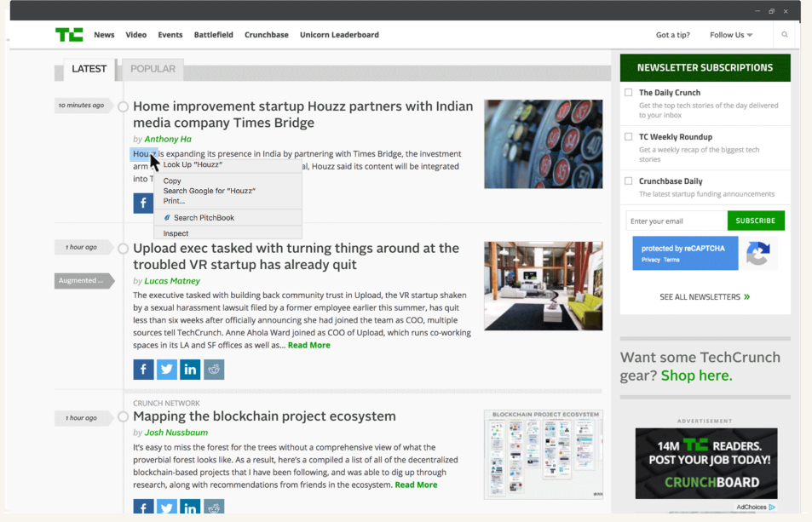Share the Upload exec story on LinkedIn
Viewport: 812px width, 522px height.
pos(190,370)
